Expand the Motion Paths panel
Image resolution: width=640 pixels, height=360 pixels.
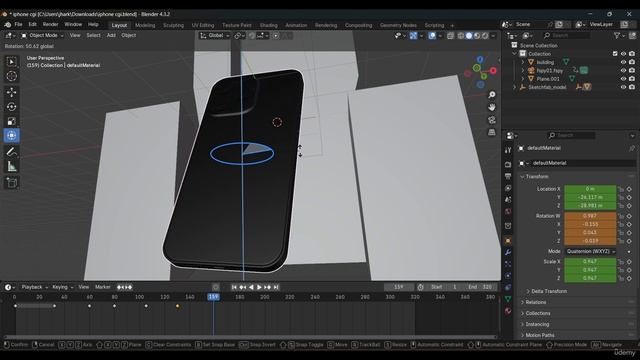pyautogui.click(x=539, y=335)
